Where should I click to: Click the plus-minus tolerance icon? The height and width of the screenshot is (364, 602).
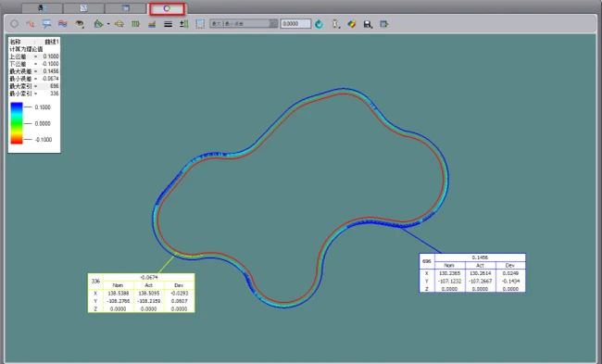click(x=184, y=24)
